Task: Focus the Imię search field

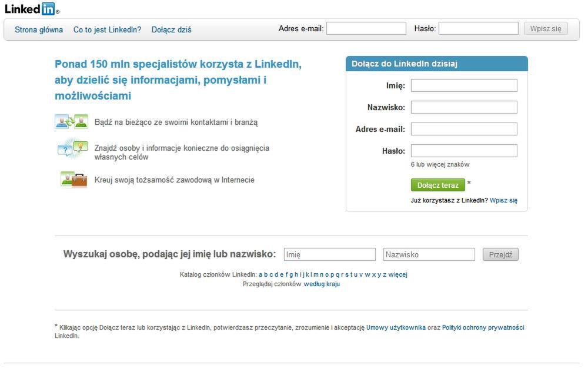Action: click(330, 254)
